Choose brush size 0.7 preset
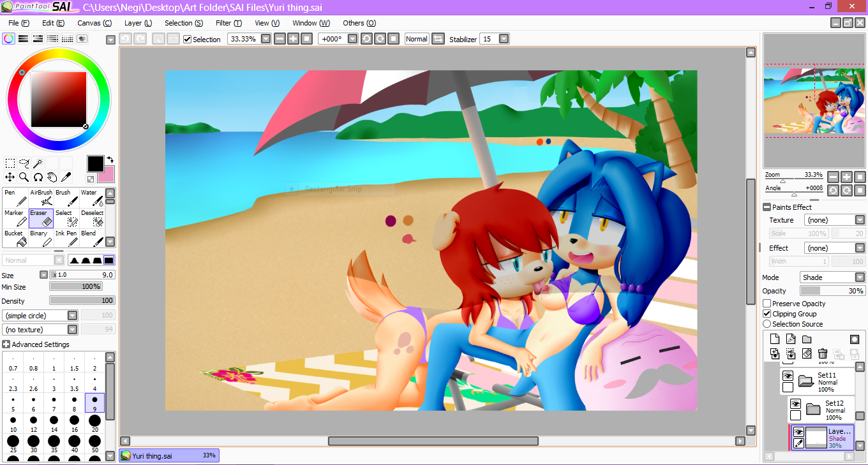Viewport: 868px width, 465px height. [13, 362]
